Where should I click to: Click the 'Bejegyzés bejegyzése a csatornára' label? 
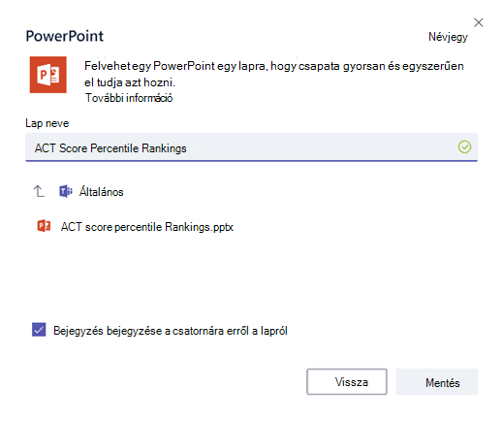point(171,331)
